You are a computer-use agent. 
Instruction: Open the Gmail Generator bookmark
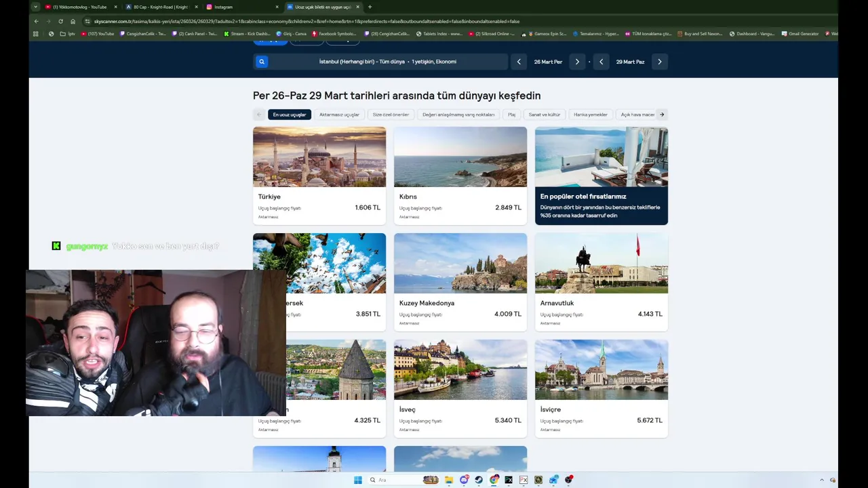(800, 33)
